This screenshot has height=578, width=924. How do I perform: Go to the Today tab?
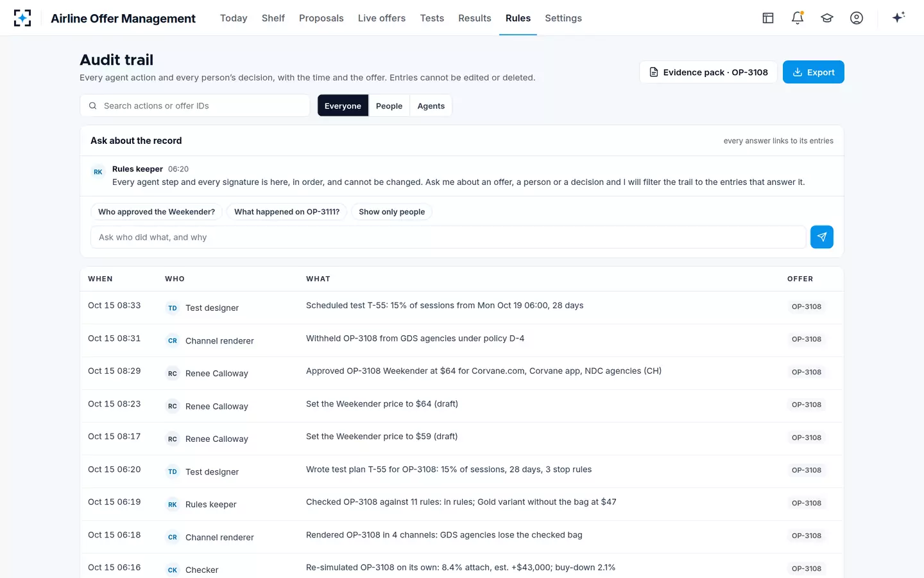234,18
